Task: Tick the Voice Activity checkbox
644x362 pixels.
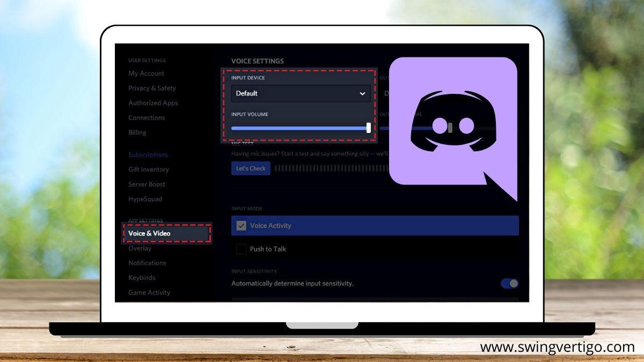Action: tap(241, 226)
